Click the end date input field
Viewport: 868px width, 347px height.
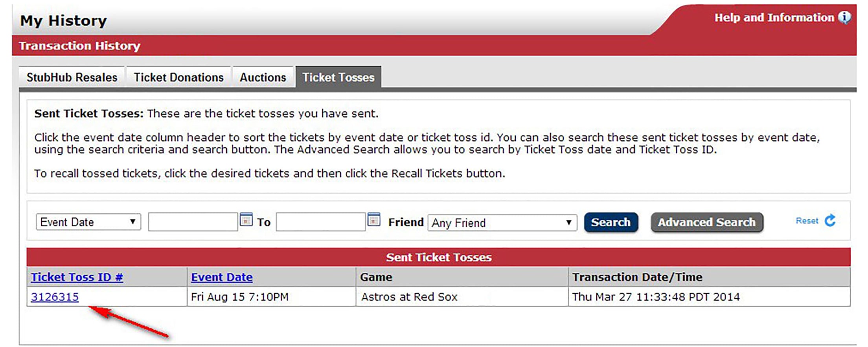point(320,222)
